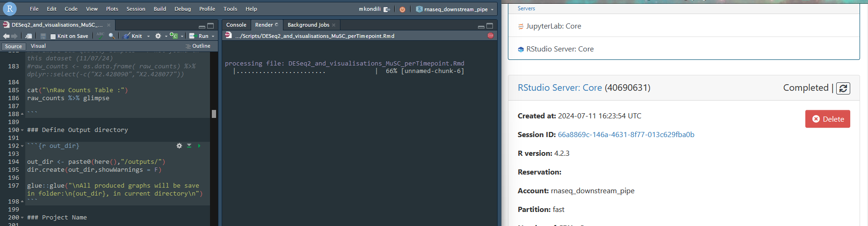Minimize the Render console pane
This screenshot has width=868, height=226.
coord(481,26)
